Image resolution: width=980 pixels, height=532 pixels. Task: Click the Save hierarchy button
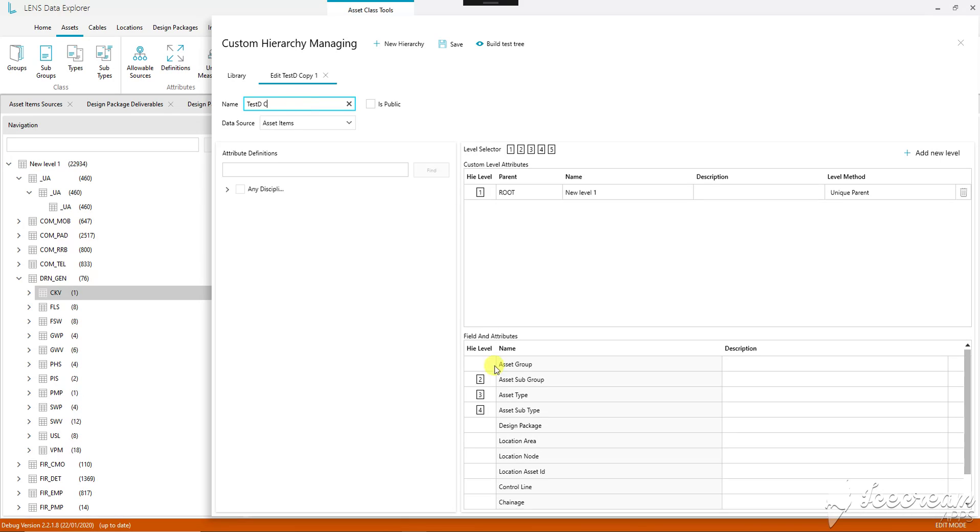pos(451,44)
